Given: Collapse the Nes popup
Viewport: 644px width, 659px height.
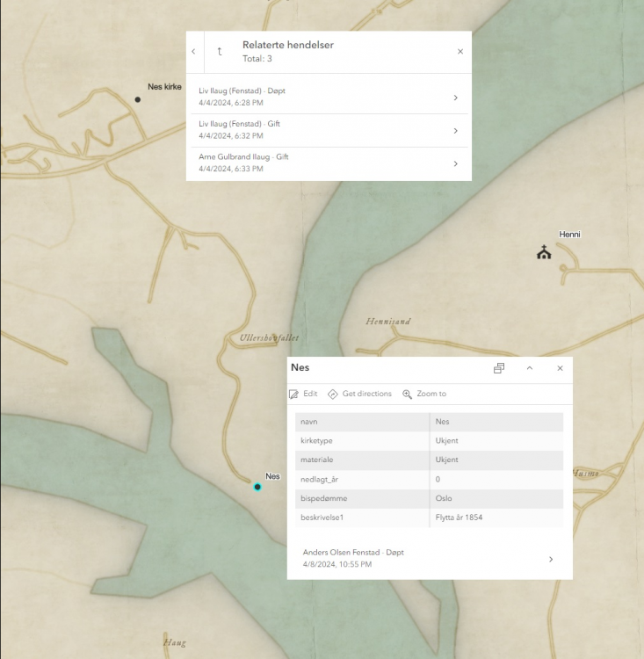Looking at the screenshot, I should (x=530, y=368).
